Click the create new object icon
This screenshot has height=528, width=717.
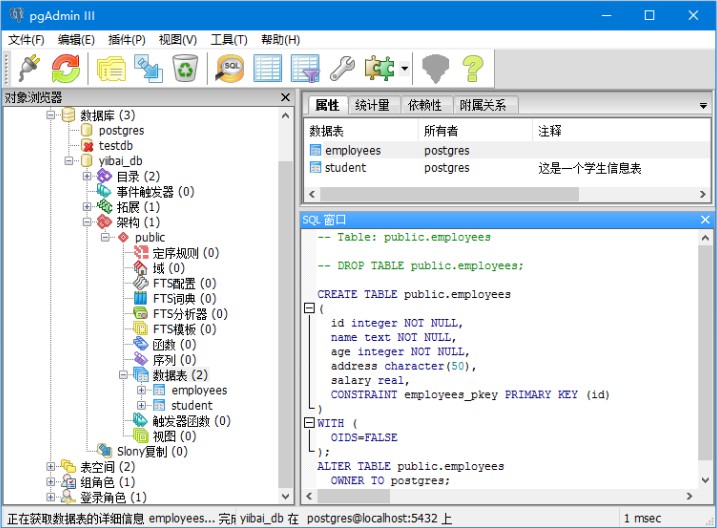click(x=148, y=69)
